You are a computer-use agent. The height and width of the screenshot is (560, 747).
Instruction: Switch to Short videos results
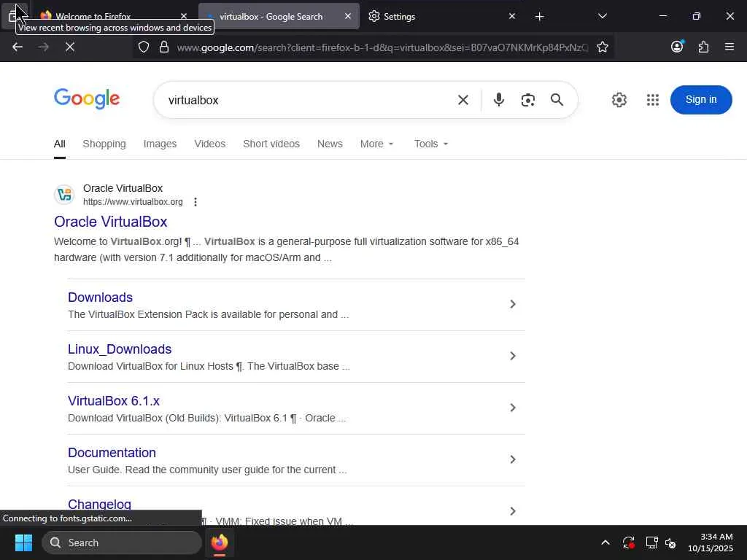(x=271, y=144)
